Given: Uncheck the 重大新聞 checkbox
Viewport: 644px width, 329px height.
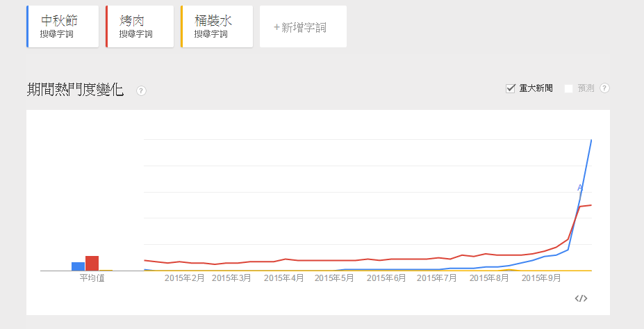Looking at the screenshot, I should tap(510, 88).
